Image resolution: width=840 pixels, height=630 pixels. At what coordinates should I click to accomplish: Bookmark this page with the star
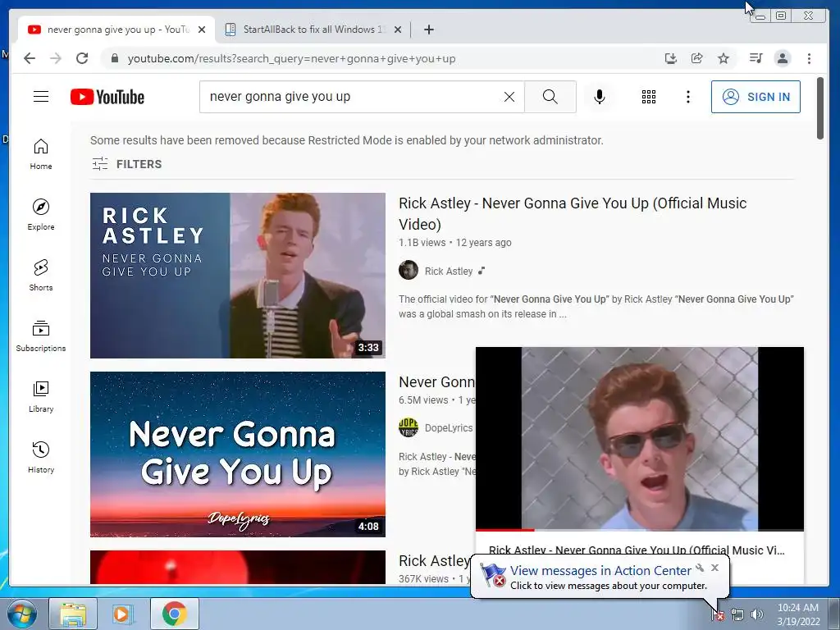(x=724, y=58)
